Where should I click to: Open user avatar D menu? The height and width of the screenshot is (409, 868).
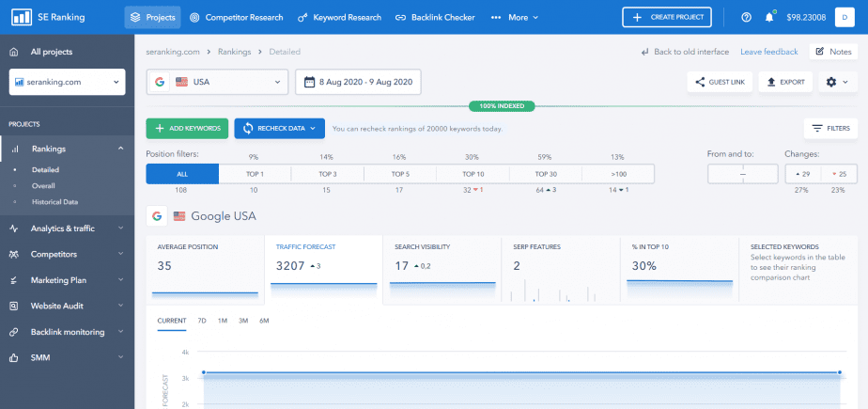845,17
